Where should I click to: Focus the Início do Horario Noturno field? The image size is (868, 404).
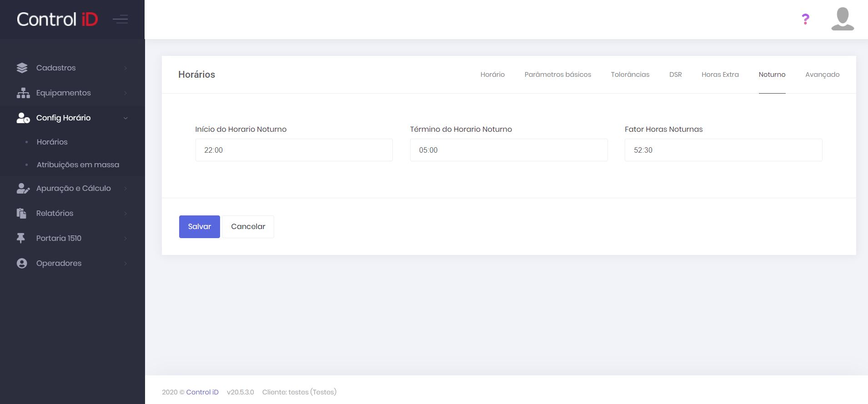point(294,150)
